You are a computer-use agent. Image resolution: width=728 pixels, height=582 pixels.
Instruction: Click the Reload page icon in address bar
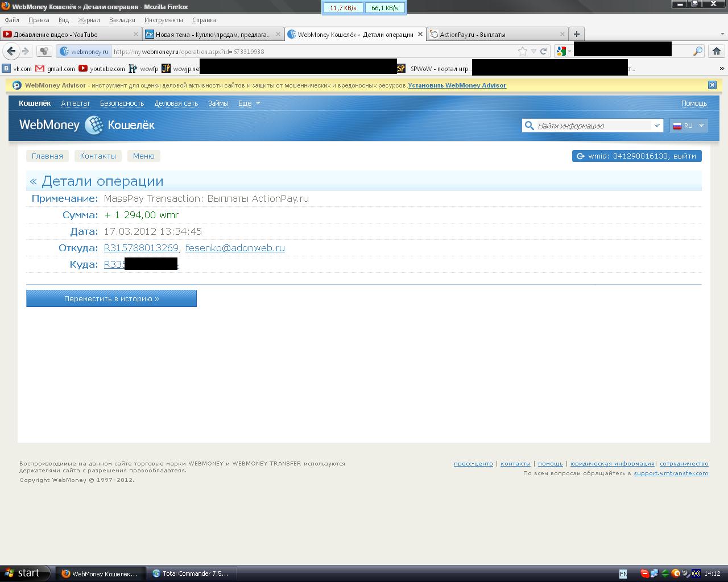[x=544, y=51]
